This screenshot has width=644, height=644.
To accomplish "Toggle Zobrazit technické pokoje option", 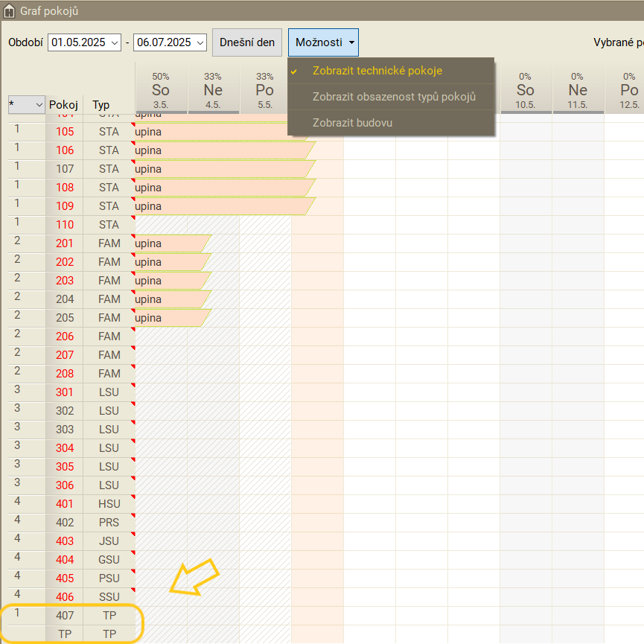I will point(377,71).
